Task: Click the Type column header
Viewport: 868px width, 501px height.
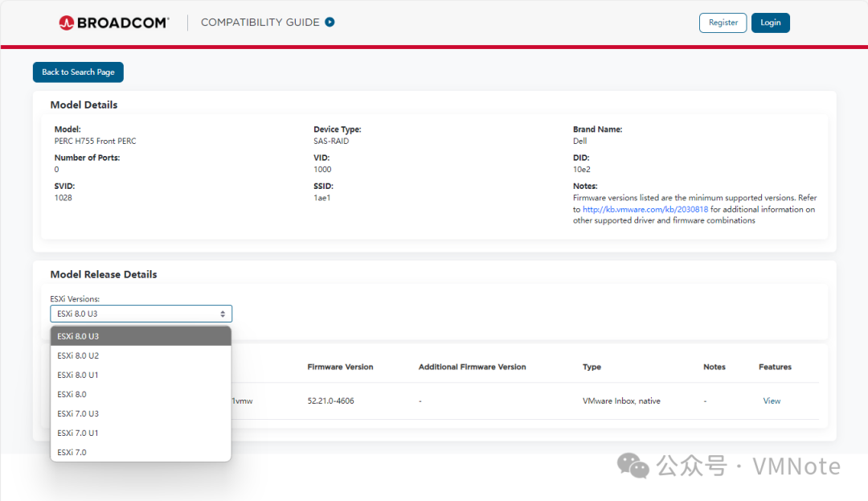Action: [x=592, y=367]
